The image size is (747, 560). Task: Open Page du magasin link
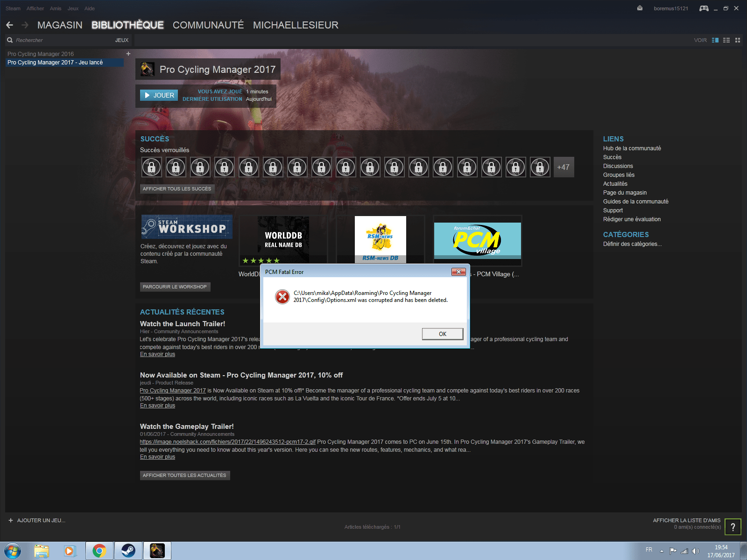(x=625, y=193)
